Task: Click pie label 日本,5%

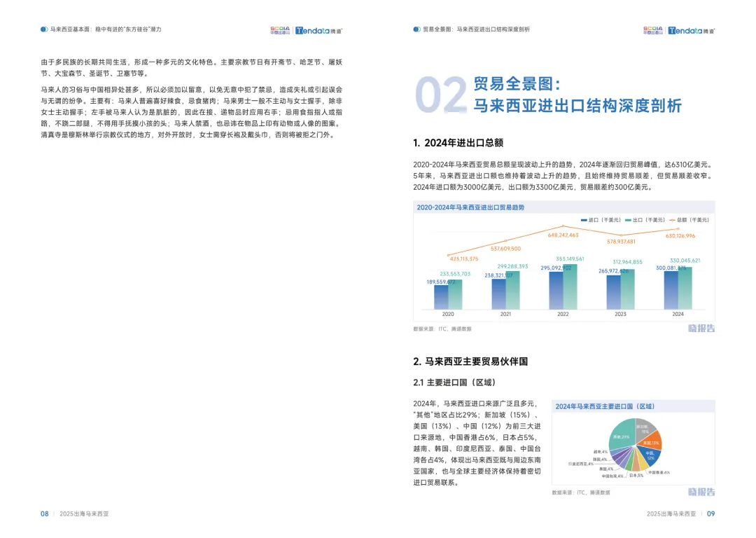Action: [x=636, y=475]
